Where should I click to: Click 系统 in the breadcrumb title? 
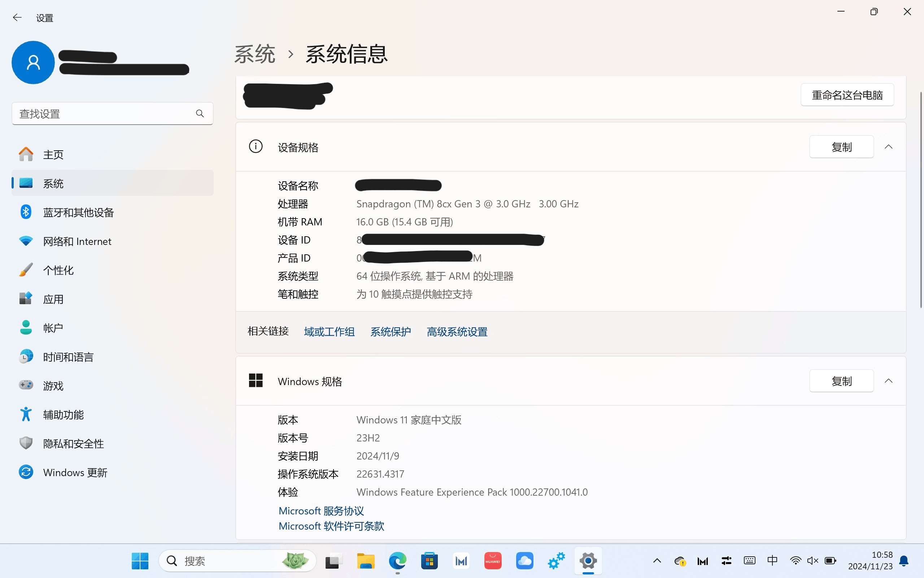[x=255, y=54]
